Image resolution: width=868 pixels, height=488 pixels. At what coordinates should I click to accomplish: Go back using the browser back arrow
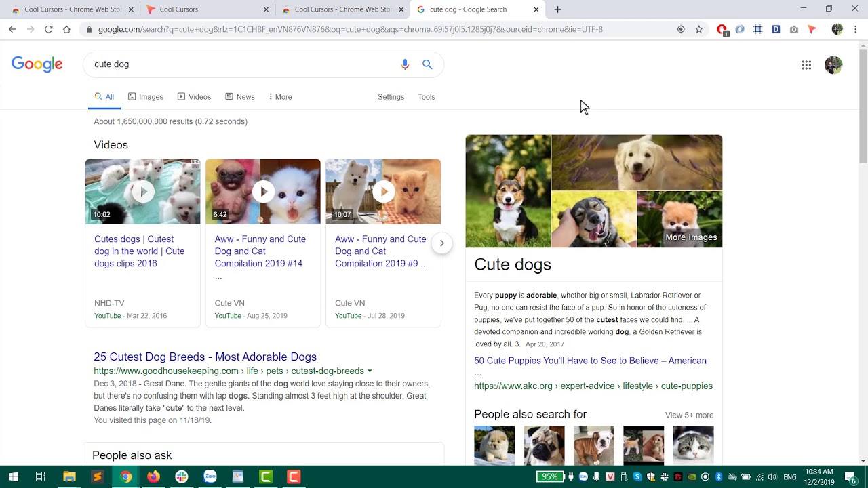tap(12, 29)
